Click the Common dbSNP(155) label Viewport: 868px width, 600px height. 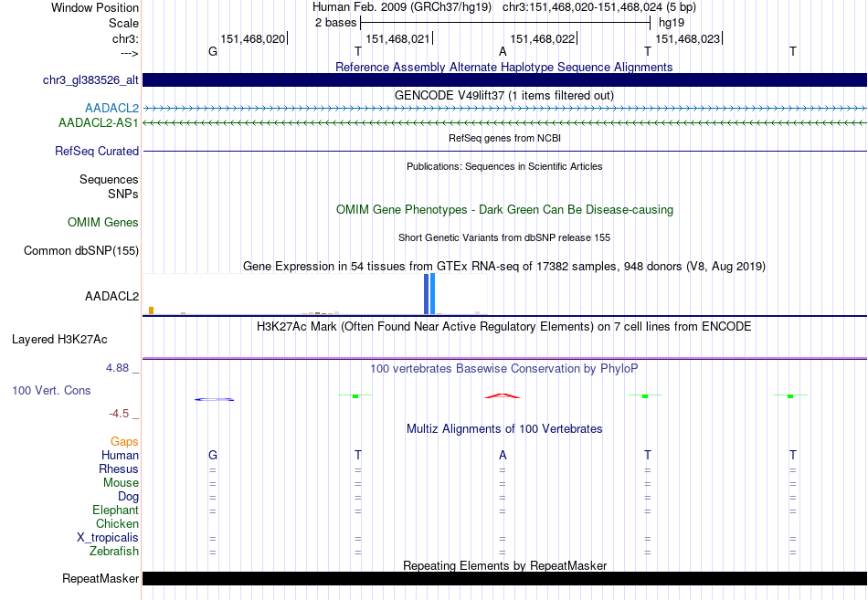click(x=81, y=251)
